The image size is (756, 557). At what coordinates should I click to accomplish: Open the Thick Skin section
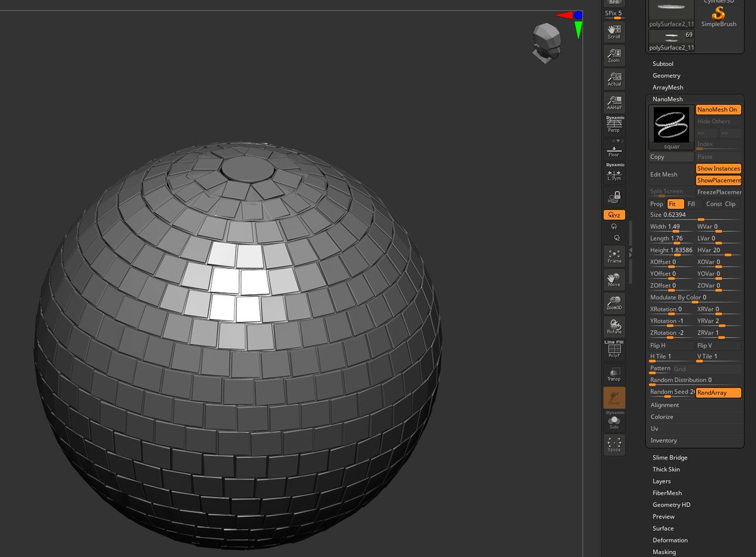tap(666, 469)
